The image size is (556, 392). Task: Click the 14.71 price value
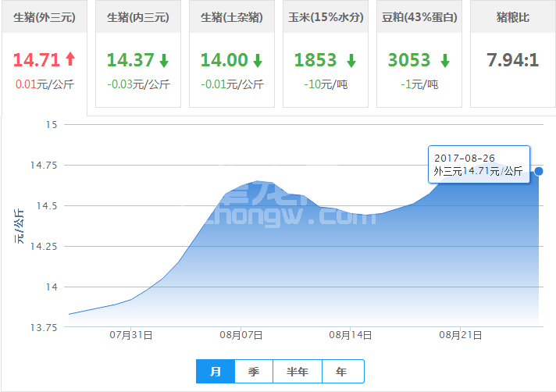[x=37, y=60]
